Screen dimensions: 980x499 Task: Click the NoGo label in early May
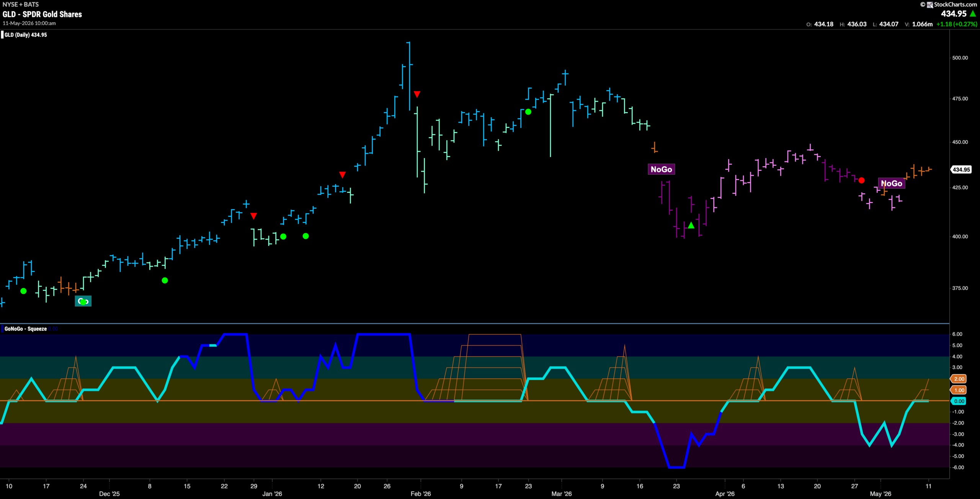[892, 183]
